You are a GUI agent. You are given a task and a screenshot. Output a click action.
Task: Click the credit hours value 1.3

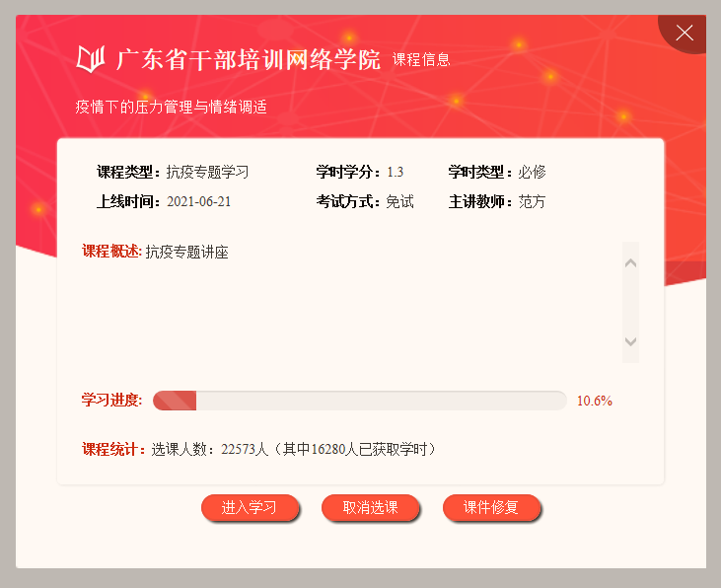pyautogui.click(x=395, y=172)
